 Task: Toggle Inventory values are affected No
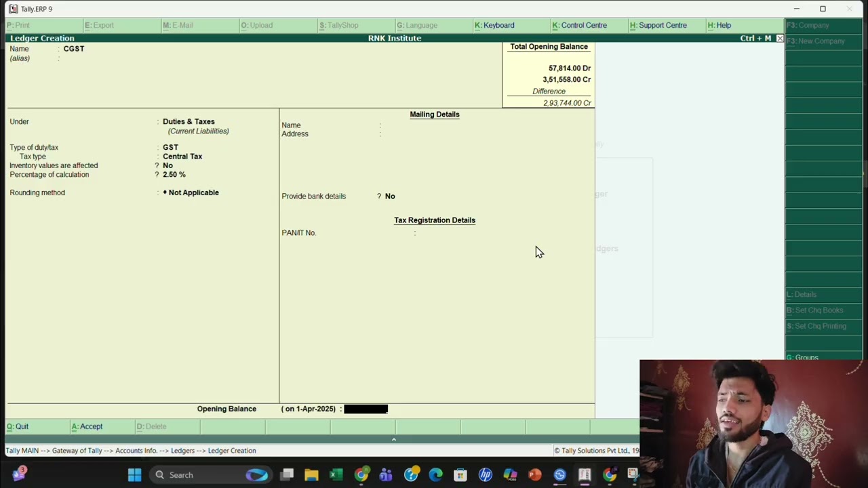tap(167, 165)
